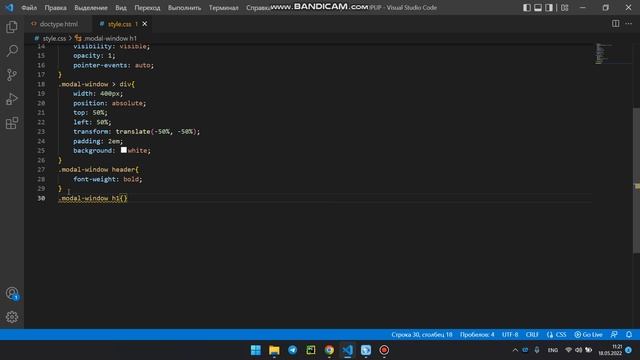Open the Терминал menu
The width and height of the screenshot is (640, 360).
224,8
